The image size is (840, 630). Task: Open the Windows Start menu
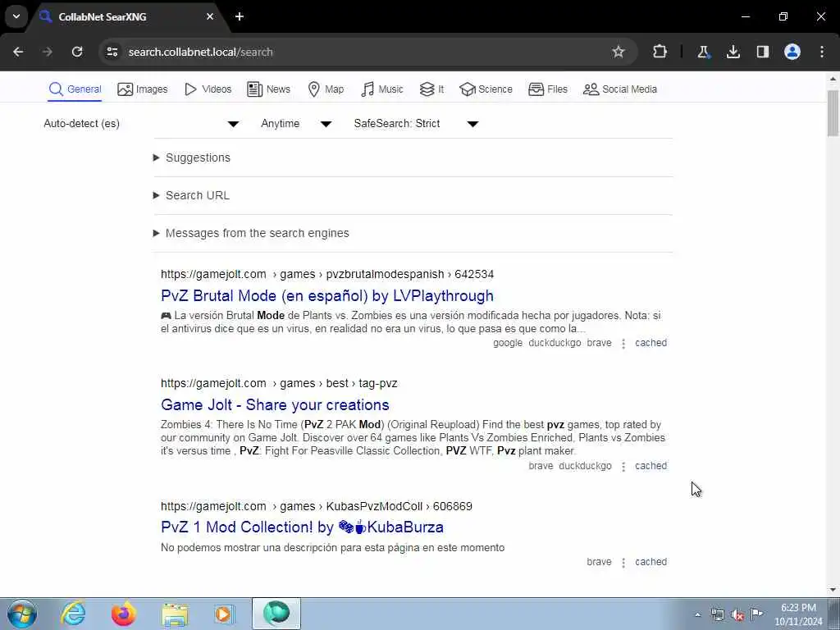pyautogui.click(x=22, y=614)
